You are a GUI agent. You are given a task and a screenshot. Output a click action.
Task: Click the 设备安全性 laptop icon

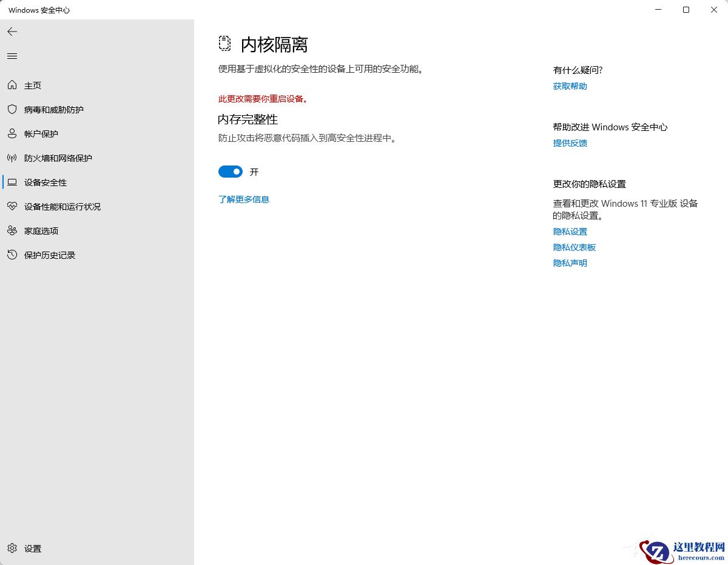point(12,182)
